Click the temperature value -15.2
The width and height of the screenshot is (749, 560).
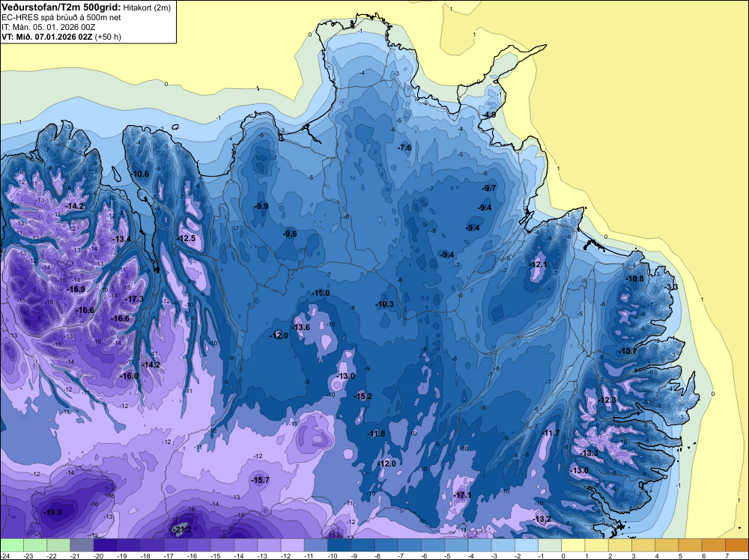363,396
